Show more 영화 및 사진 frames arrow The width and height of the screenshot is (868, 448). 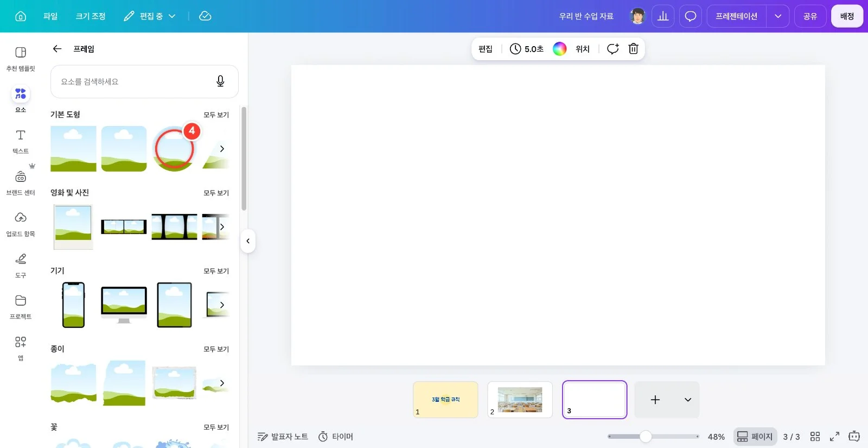222,227
